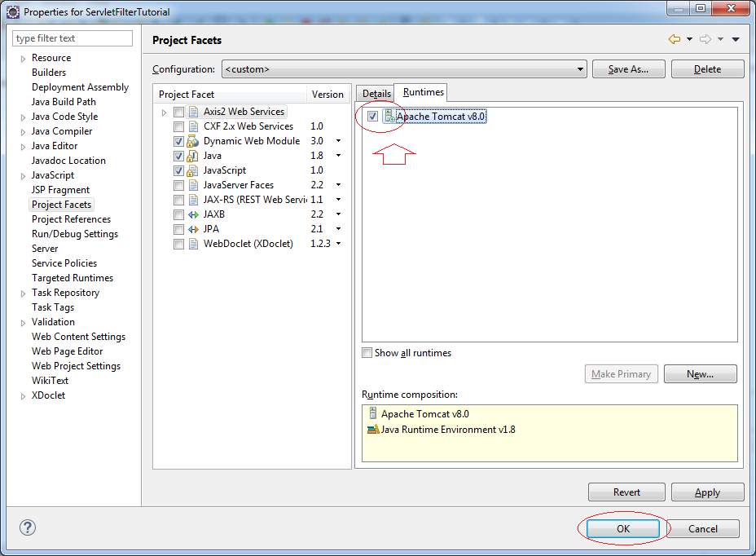The image size is (756, 556).
Task: Click the Version column header
Action: 327,95
